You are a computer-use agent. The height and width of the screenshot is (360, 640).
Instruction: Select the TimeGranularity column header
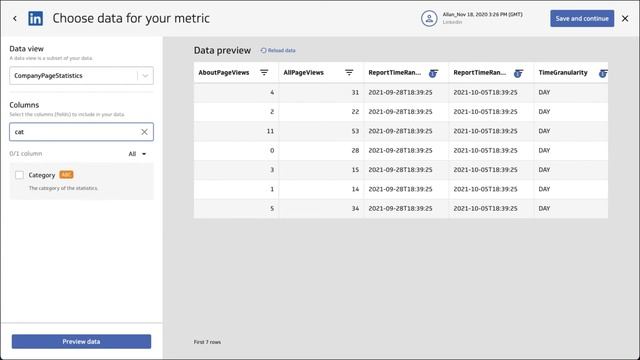563,73
